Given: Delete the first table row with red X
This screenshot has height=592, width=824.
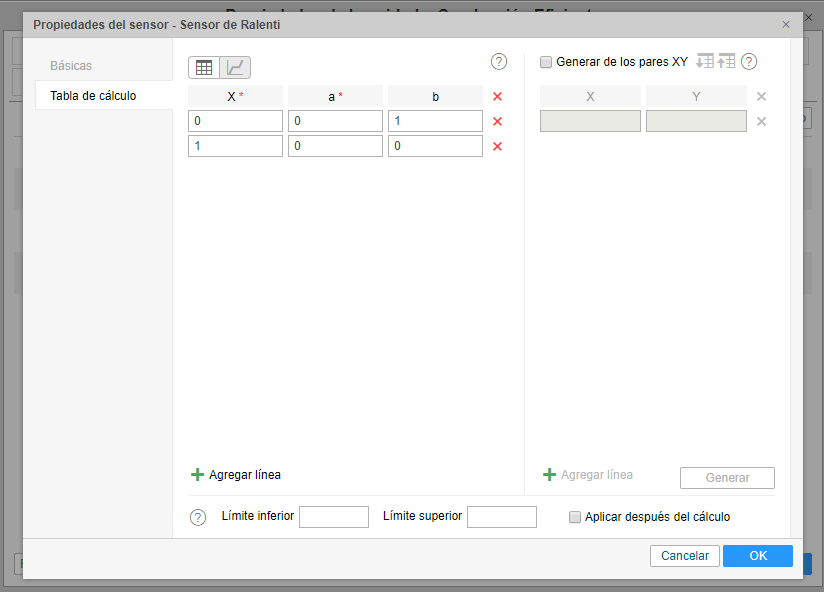Looking at the screenshot, I should [497, 121].
